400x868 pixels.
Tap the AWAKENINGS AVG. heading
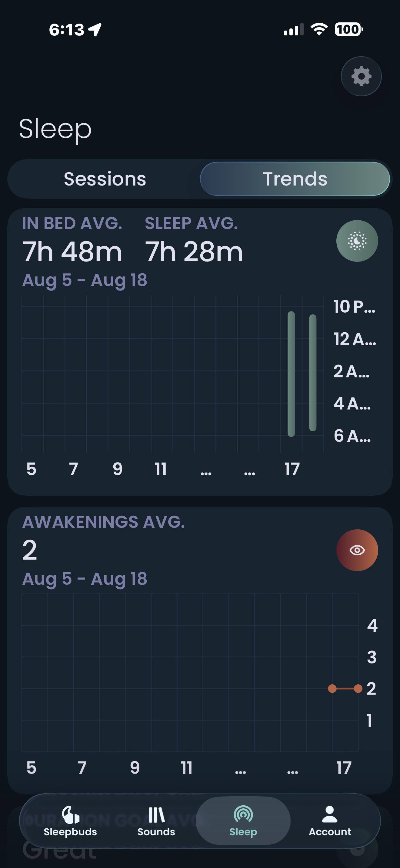tap(104, 522)
